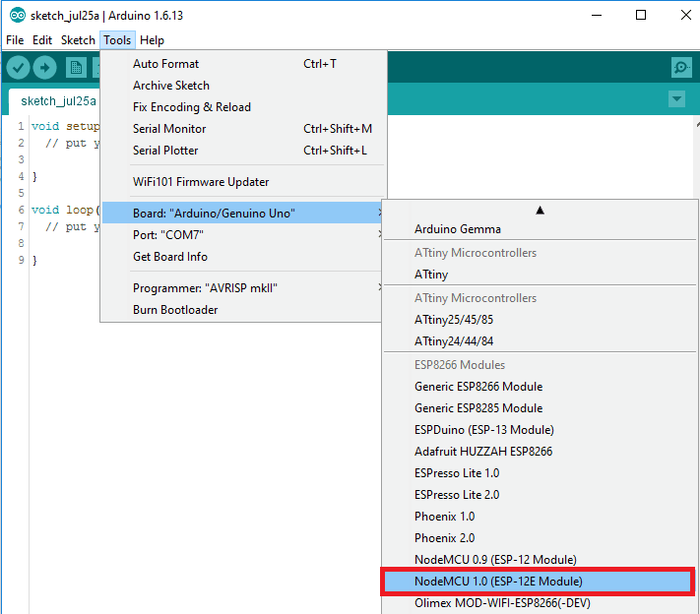Pick Olimex MOD-WIFI-ESP8266(-DEV) board
700x614 pixels.
[x=540, y=603]
